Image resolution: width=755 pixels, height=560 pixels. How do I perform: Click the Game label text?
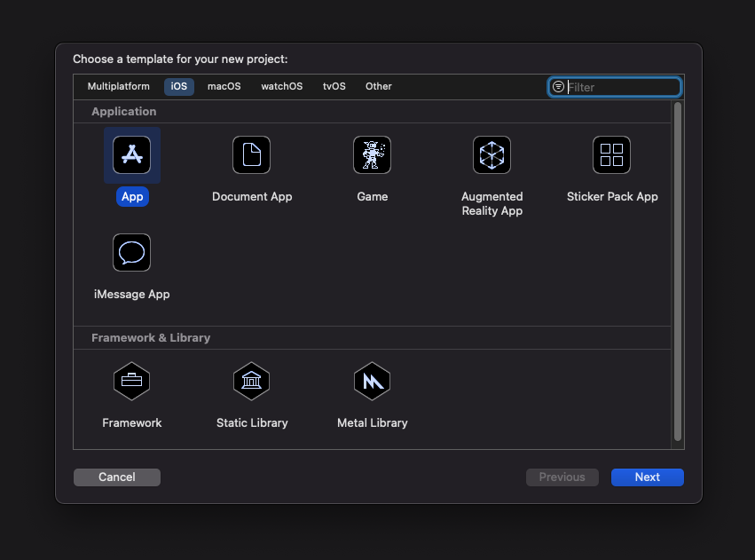[x=373, y=196]
